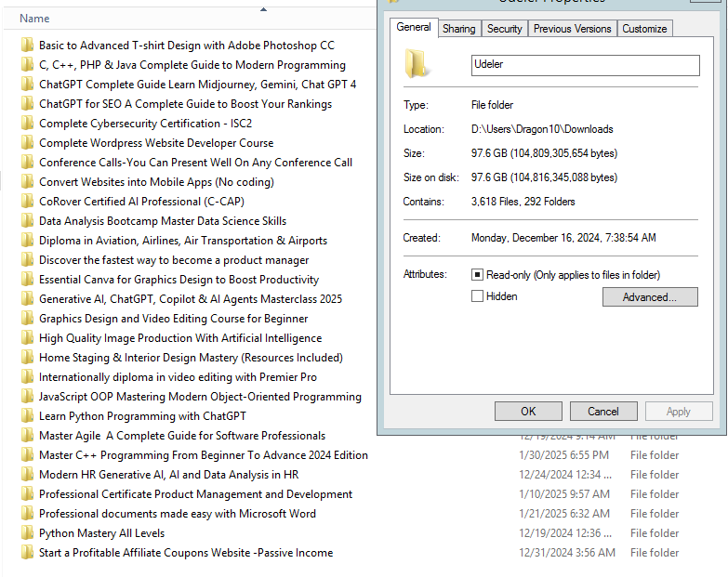
Task: Click folder icon for Generative AI, ChatGPT, Copilot
Action: pos(27,298)
